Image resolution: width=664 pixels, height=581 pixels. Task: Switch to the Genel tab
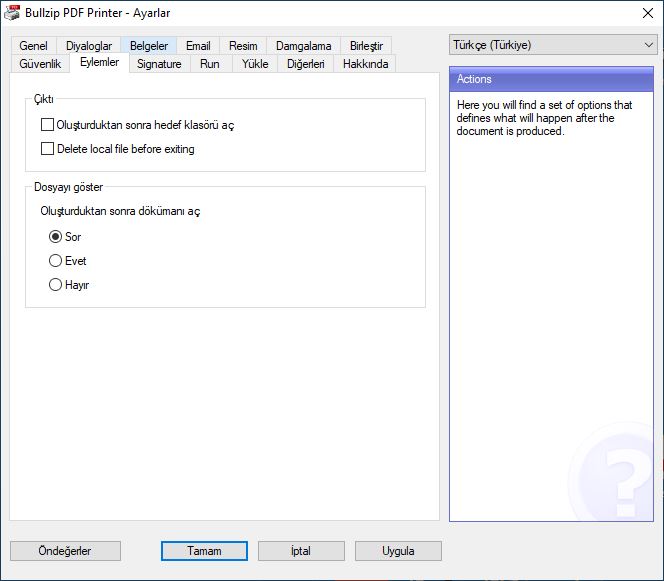(x=33, y=46)
